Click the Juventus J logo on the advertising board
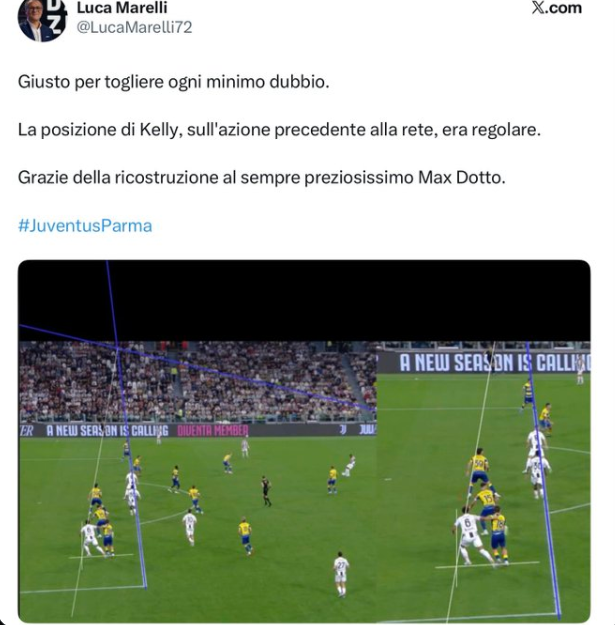The width and height of the screenshot is (615, 625). pyautogui.click(x=343, y=430)
